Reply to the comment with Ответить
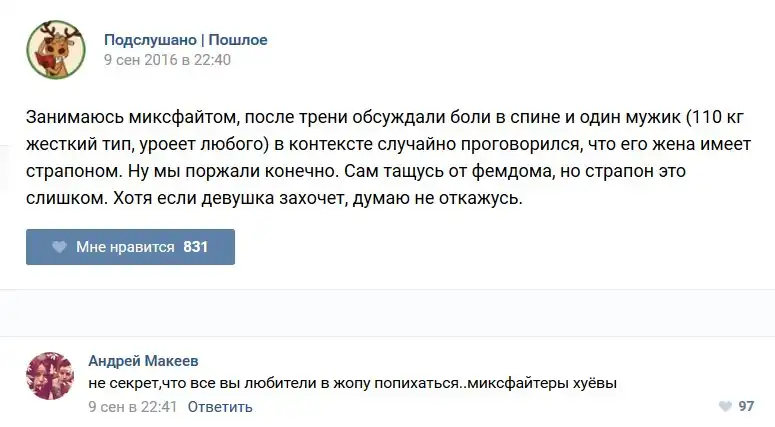The height and width of the screenshot is (427, 775). coord(220,407)
